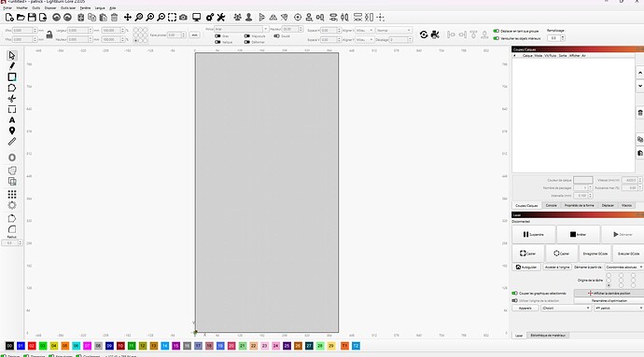Screen dimensions: 644x357
Task: Toggle the size aspect-ratio lock icon
Action: point(49,34)
